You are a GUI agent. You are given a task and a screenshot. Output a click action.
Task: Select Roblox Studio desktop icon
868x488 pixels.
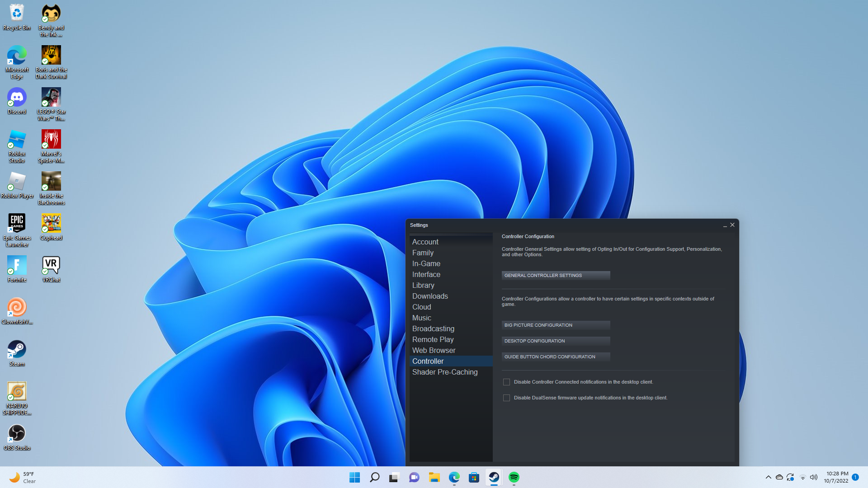pos(17,145)
